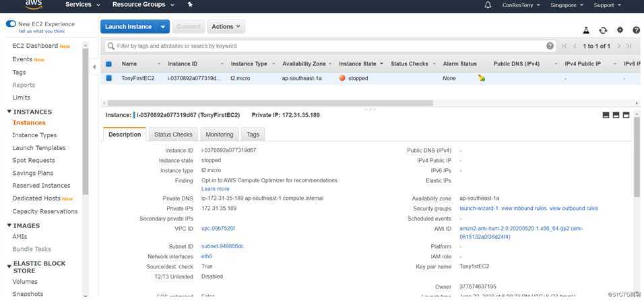This screenshot has height=300, width=644.
Task: Open Reserved Instances in the sidebar
Action: click(41, 186)
